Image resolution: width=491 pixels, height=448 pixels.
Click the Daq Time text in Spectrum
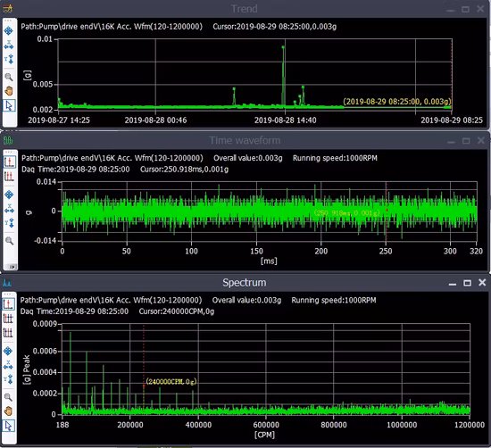click(74, 311)
